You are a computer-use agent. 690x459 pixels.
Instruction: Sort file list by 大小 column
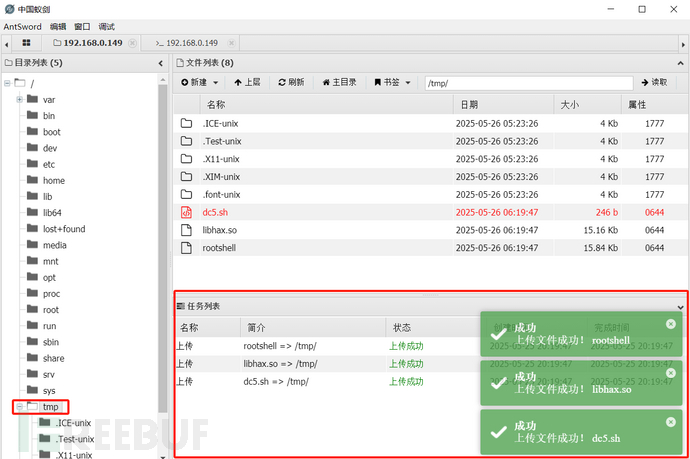click(x=569, y=104)
